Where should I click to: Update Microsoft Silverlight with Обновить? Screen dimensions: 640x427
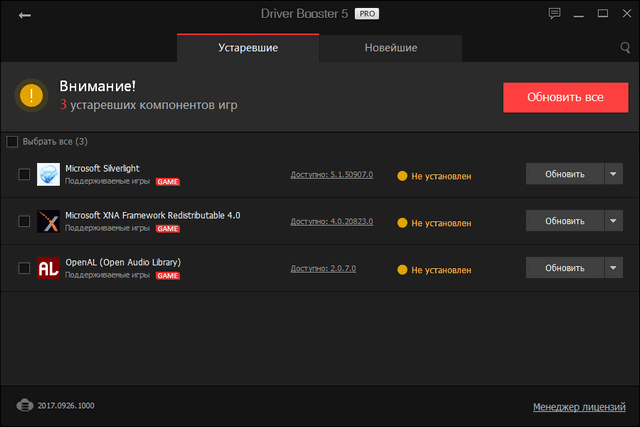tap(565, 174)
